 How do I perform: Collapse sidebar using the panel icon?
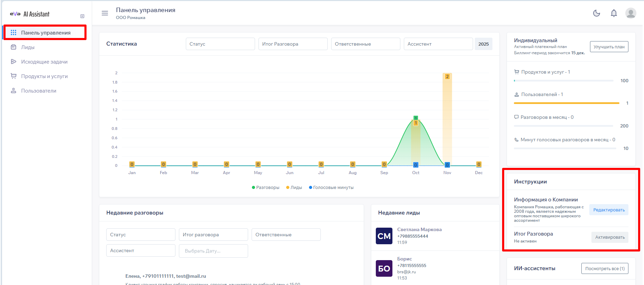pyautogui.click(x=82, y=16)
